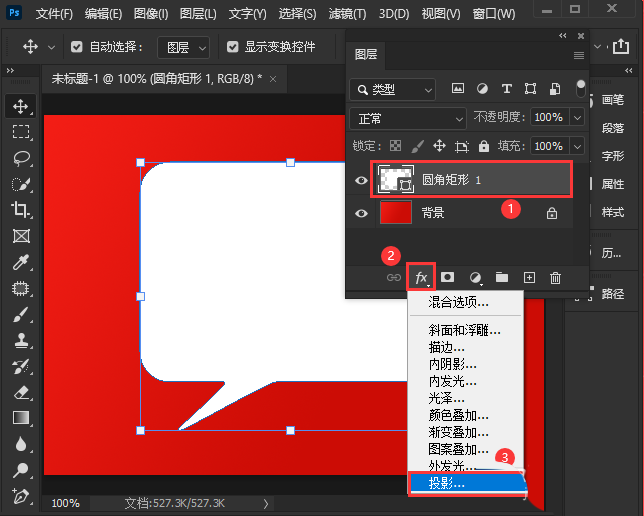The height and width of the screenshot is (516, 644).
Task: Filter for shape layers
Action: click(531, 88)
